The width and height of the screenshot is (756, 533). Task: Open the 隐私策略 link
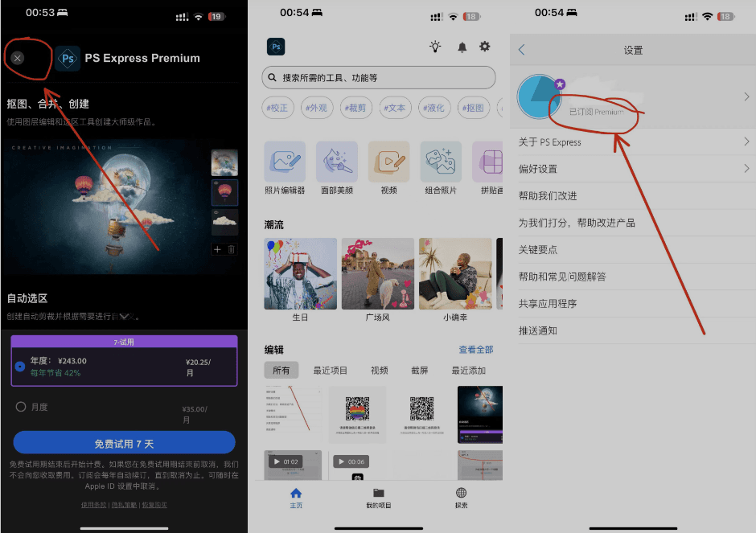(x=124, y=505)
